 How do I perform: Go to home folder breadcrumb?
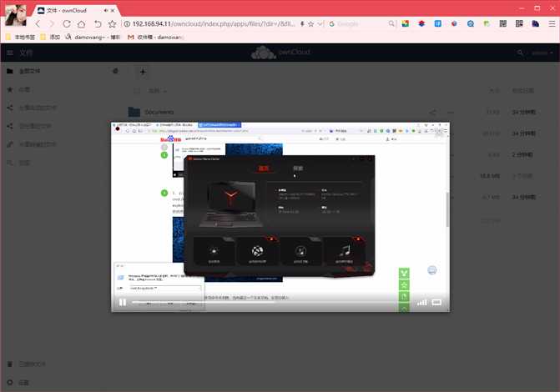(x=115, y=71)
